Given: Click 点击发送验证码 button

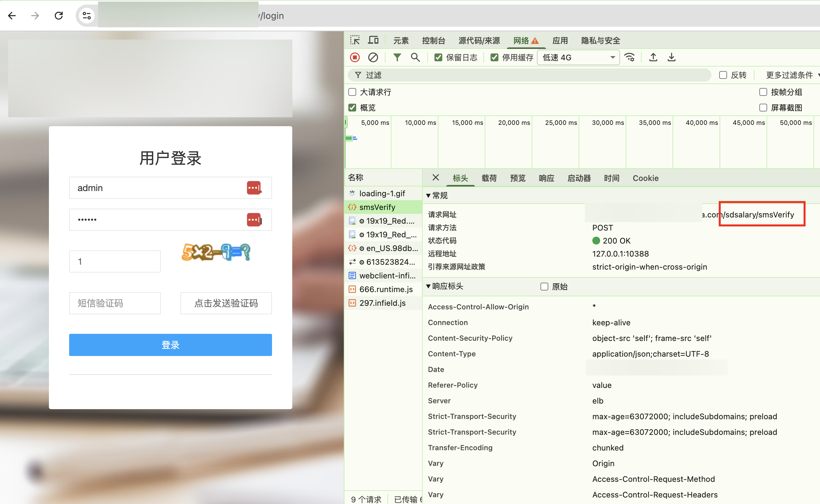Looking at the screenshot, I should [x=226, y=303].
